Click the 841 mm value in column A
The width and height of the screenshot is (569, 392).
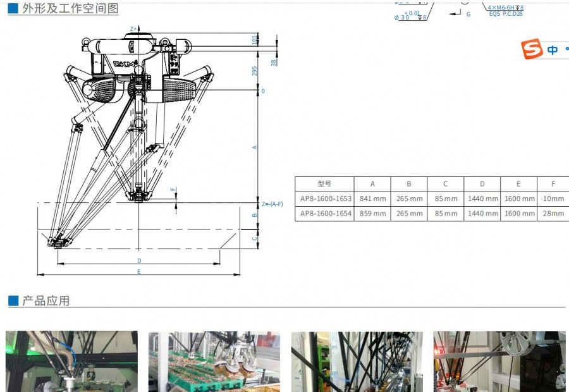pyautogui.click(x=372, y=199)
